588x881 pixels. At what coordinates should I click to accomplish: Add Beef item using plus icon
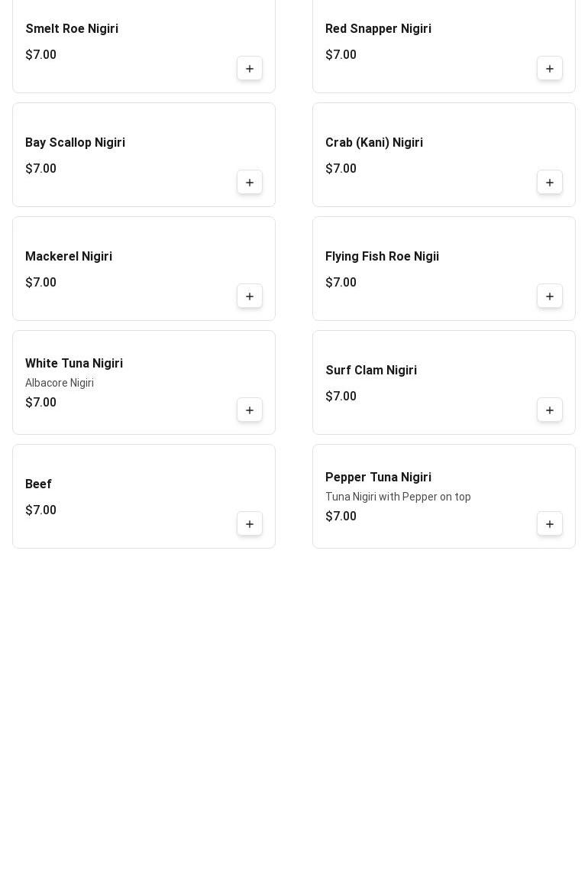pos(250,524)
